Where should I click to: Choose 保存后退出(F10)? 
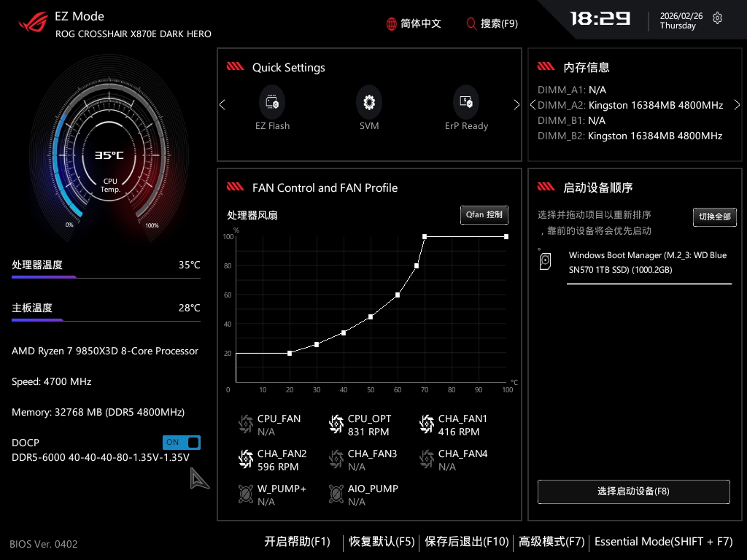[x=466, y=542]
